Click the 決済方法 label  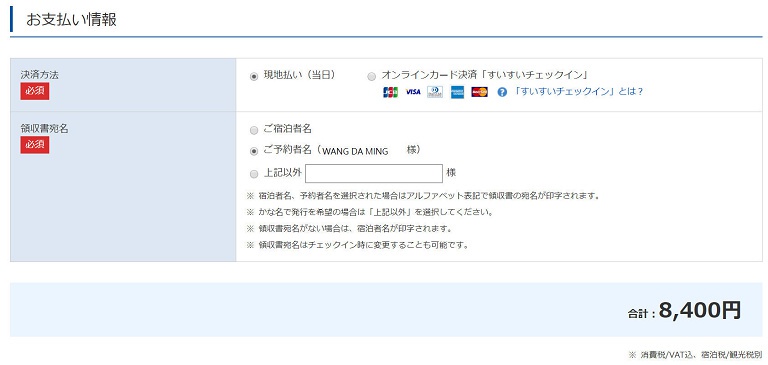[40, 75]
